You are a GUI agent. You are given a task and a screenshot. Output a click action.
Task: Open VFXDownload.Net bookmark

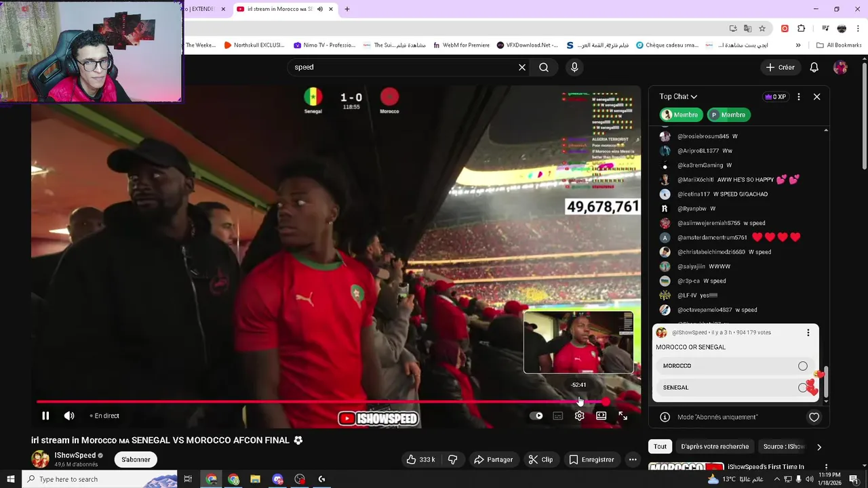(x=527, y=45)
